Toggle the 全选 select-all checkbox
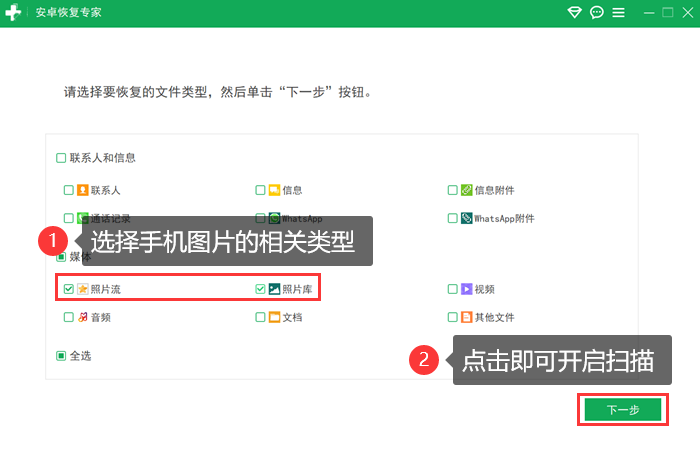700x465 pixels. pos(61,355)
